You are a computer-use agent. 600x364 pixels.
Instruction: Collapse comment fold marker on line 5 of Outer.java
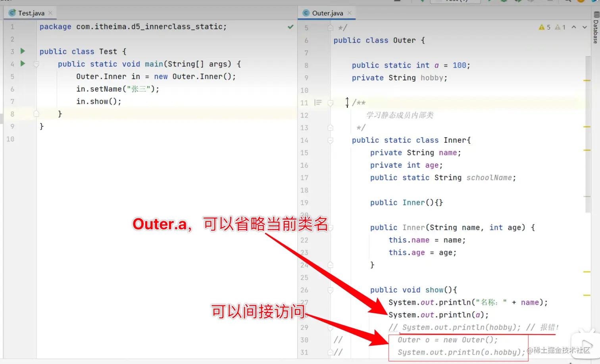330,28
